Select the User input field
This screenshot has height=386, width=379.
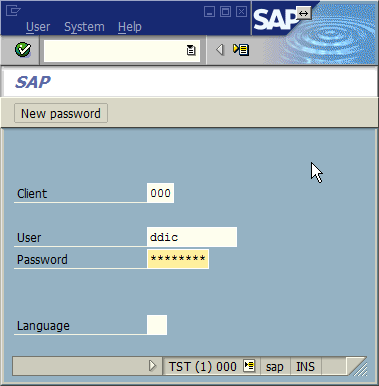pyautogui.click(x=192, y=237)
